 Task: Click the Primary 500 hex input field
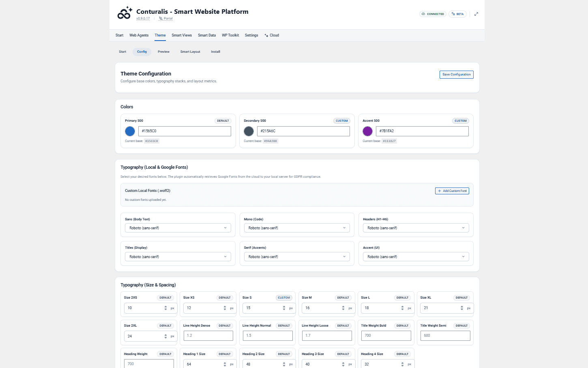point(185,131)
